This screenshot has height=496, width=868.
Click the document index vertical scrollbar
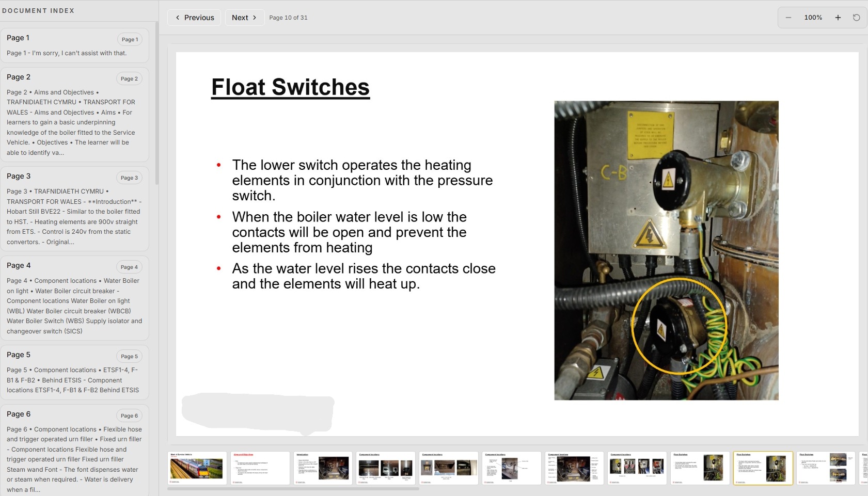(156, 103)
